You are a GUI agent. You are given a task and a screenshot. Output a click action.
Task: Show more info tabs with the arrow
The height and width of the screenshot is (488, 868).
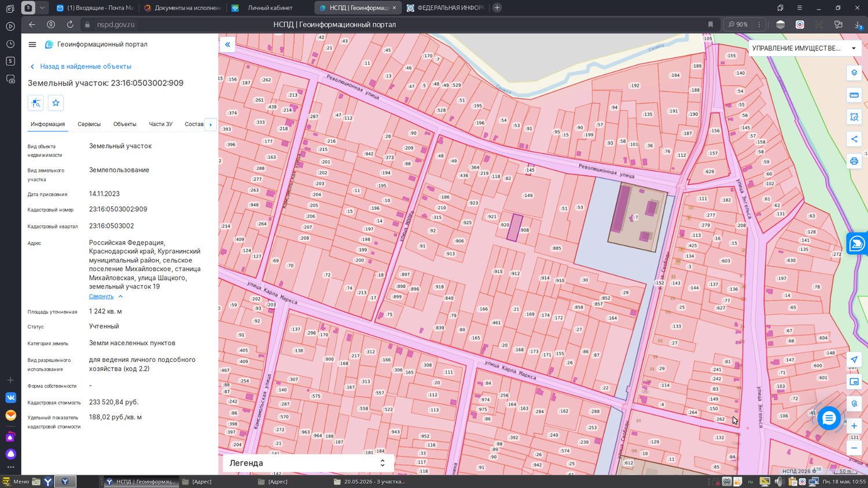coord(211,124)
